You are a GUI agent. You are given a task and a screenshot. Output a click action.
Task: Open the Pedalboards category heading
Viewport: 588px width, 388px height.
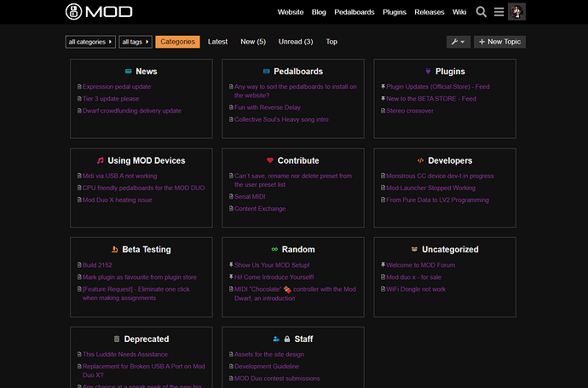[298, 72]
